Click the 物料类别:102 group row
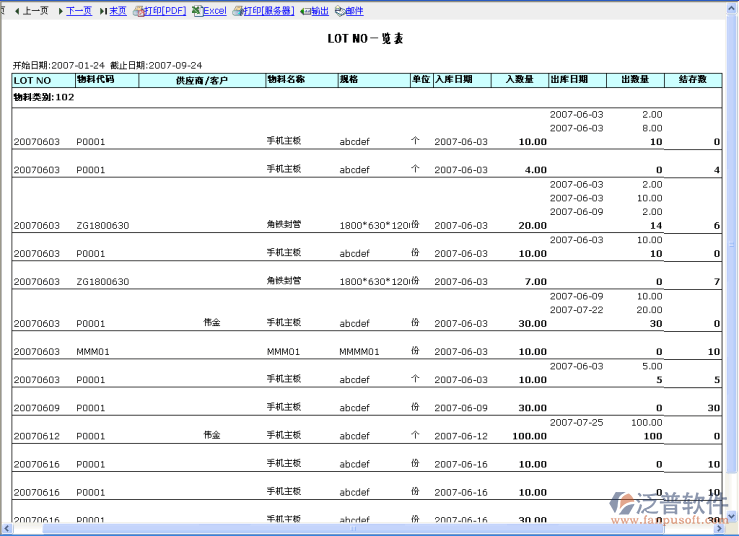The width and height of the screenshot is (739, 536). [x=44, y=98]
